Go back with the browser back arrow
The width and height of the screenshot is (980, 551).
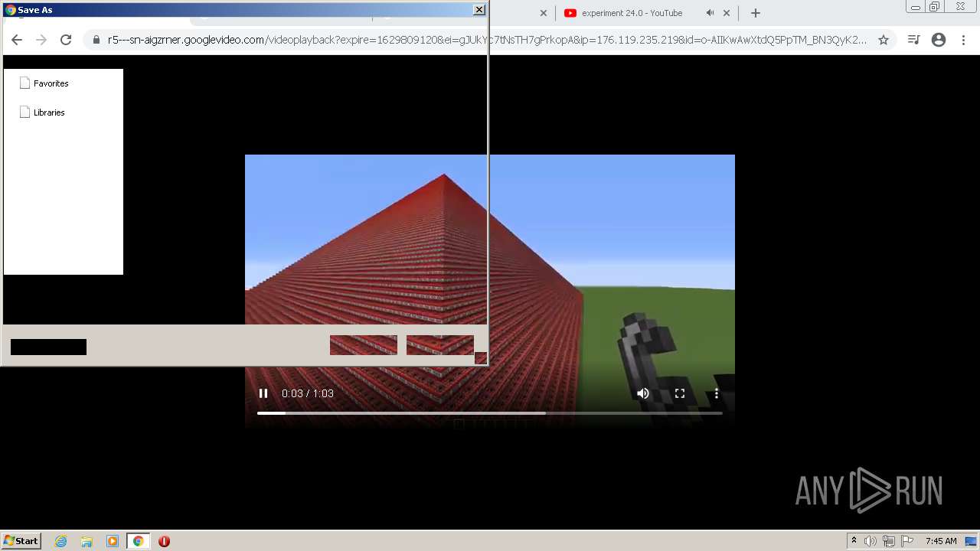coord(17,40)
